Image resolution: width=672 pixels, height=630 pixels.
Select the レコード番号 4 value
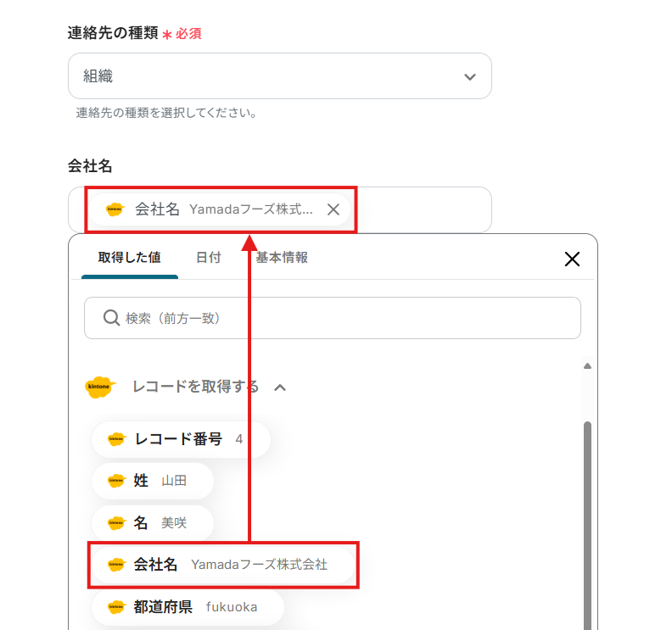[181, 439]
